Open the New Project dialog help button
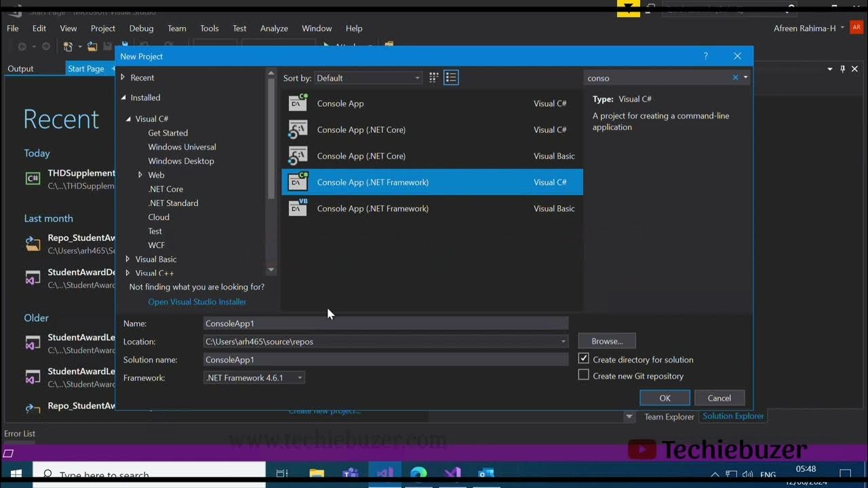This screenshot has width=868, height=488. click(705, 56)
